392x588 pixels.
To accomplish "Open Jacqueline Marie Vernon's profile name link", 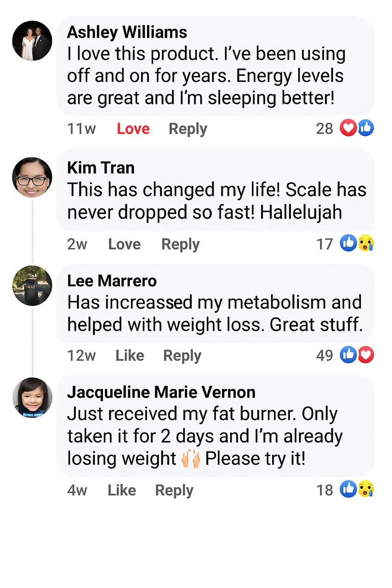I will click(161, 392).
